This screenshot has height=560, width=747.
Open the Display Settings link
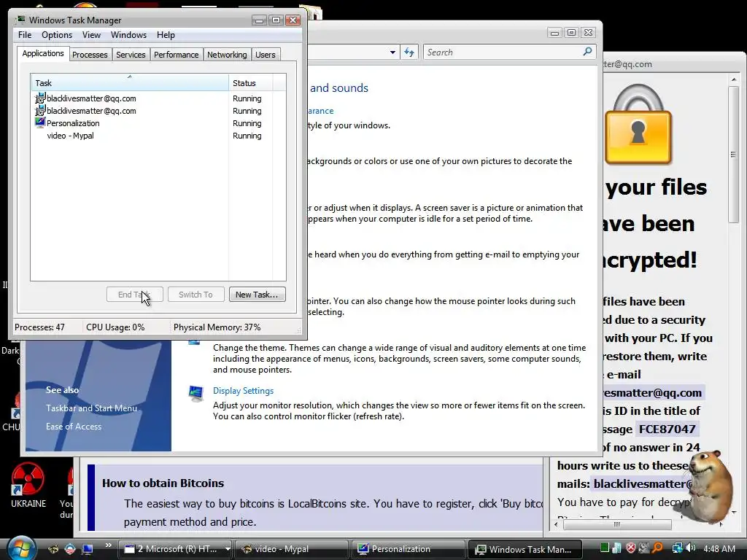coord(243,391)
